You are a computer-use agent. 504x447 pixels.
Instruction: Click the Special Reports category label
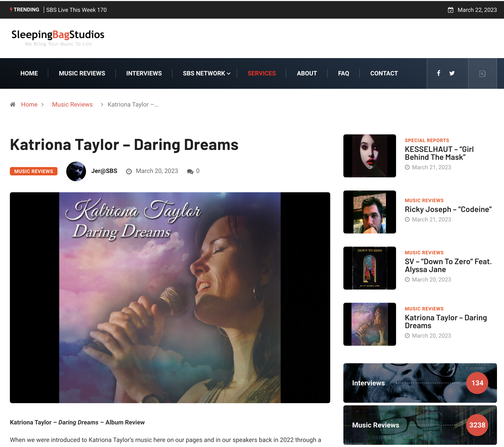pyautogui.click(x=427, y=141)
